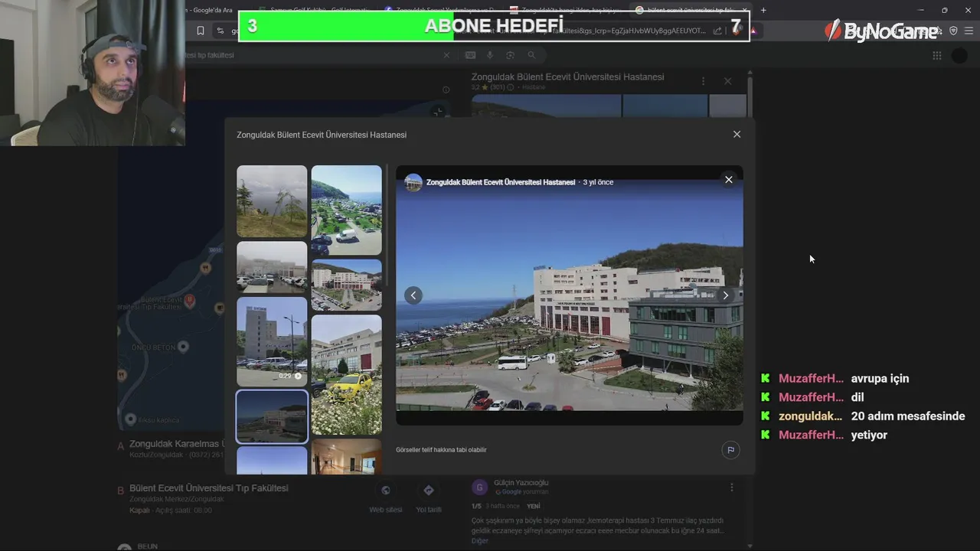Start voice search with the microphone icon
This screenshot has height=551, width=980.
click(x=491, y=55)
